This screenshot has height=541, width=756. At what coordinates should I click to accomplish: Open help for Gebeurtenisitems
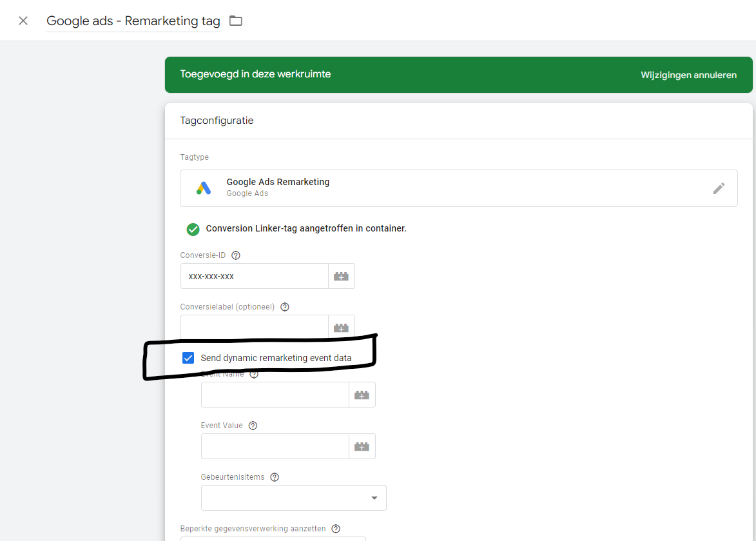point(275,477)
